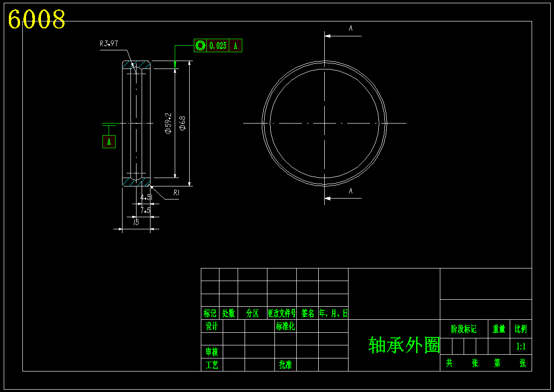554x392 pixels.
Task: Select the 1:1 scale value
Action: coord(521,347)
